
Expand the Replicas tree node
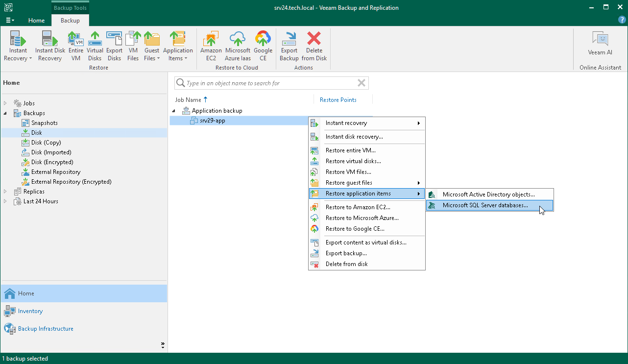click(x=5, y=191)
